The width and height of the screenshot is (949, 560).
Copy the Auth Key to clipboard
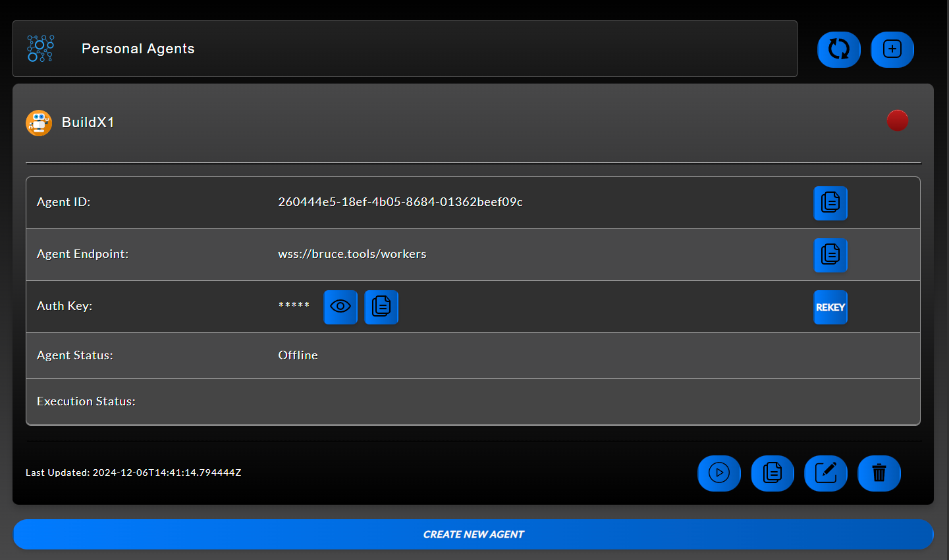coord(381,307)
